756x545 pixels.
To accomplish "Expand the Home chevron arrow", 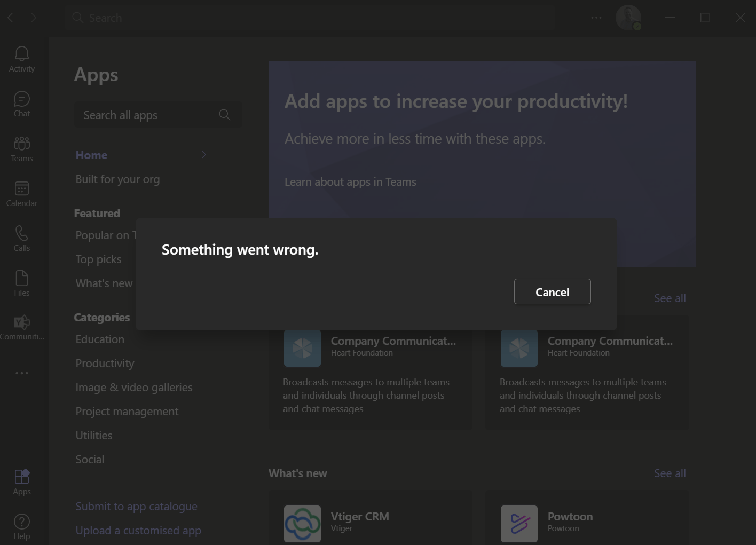I will [203, 155].
